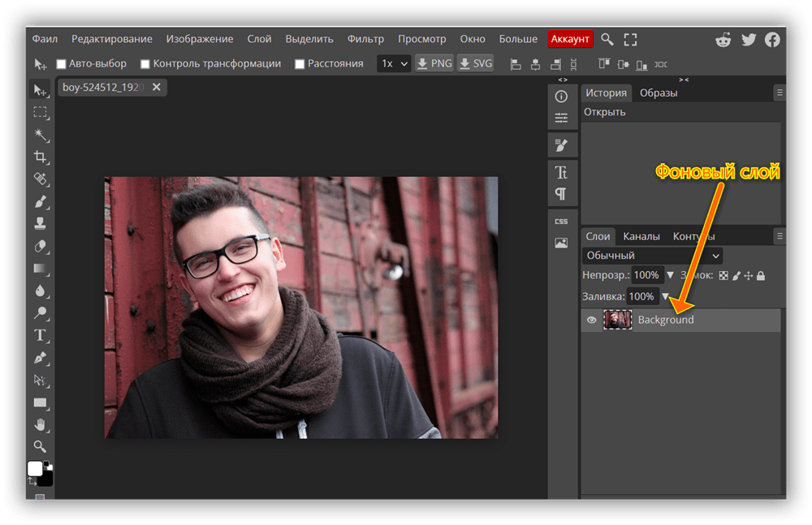Enable the Авто-выбор checkbox
This screenshot has height=525, width=812.
coord(61,64)
